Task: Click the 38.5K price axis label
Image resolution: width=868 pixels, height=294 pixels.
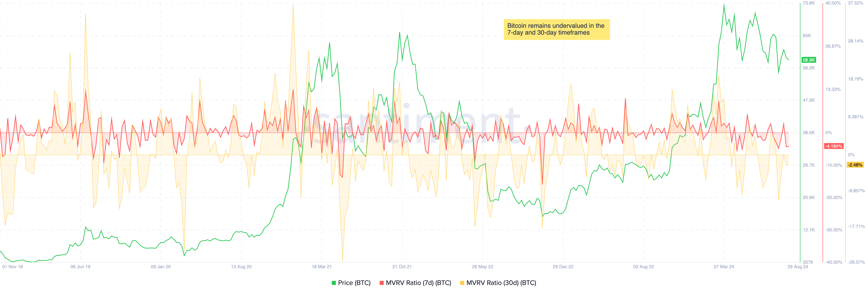Action: click(809, 133)
